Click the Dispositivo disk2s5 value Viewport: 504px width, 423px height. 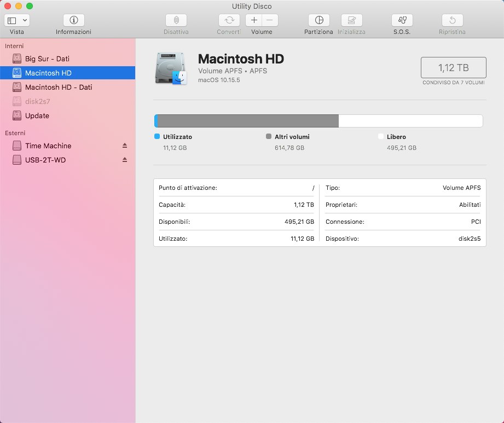click(470, 239)
